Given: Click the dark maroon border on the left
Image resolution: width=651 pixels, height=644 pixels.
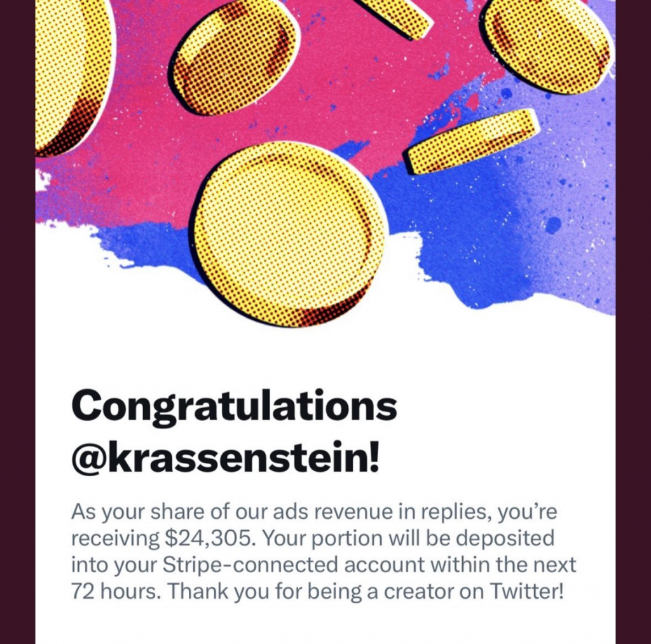Looking at the screenshot, I should [x=17, y=322].
